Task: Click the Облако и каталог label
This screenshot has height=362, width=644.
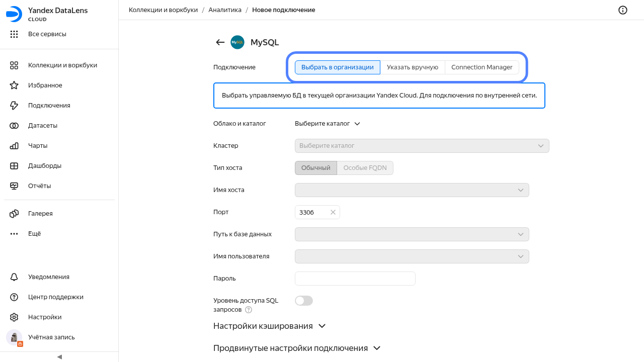Action: (239, 124)
